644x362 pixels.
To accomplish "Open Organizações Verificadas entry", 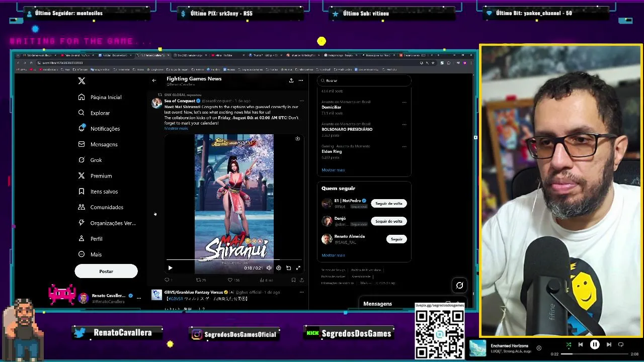I will pyautogui.click(x=107, y=223).
